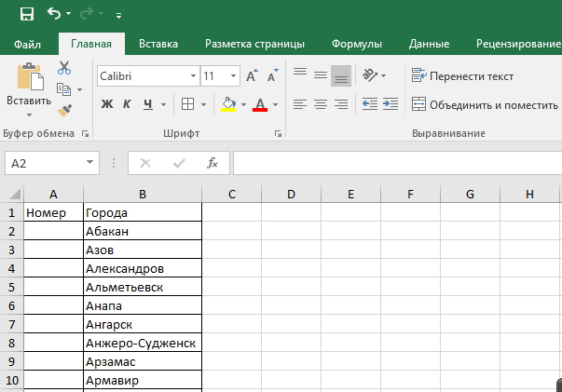Click Increase Font Size icon
Viewport: 562px width, 392px height.
pyautogui.click(x=252, y=75)
